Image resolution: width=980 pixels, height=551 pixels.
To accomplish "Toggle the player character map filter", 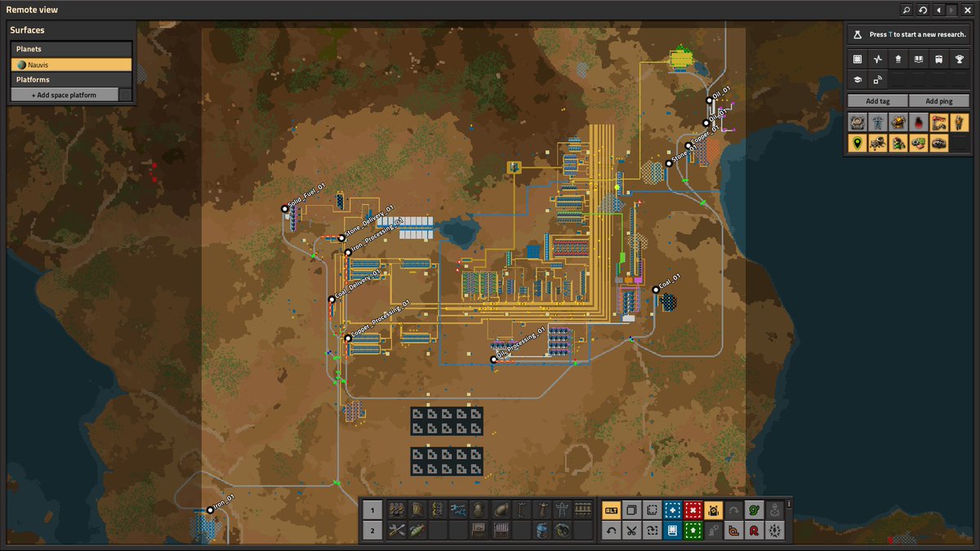I will [x=960, y=122].
